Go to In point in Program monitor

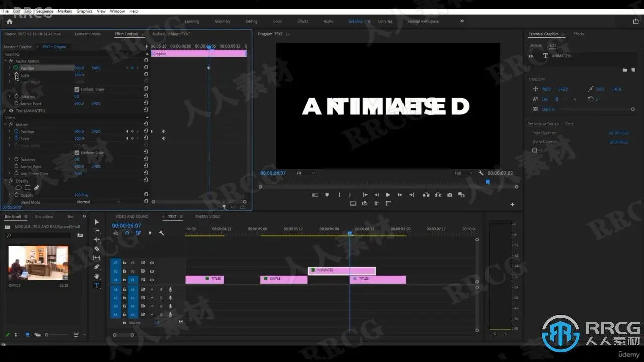click(x=365, y=195)
